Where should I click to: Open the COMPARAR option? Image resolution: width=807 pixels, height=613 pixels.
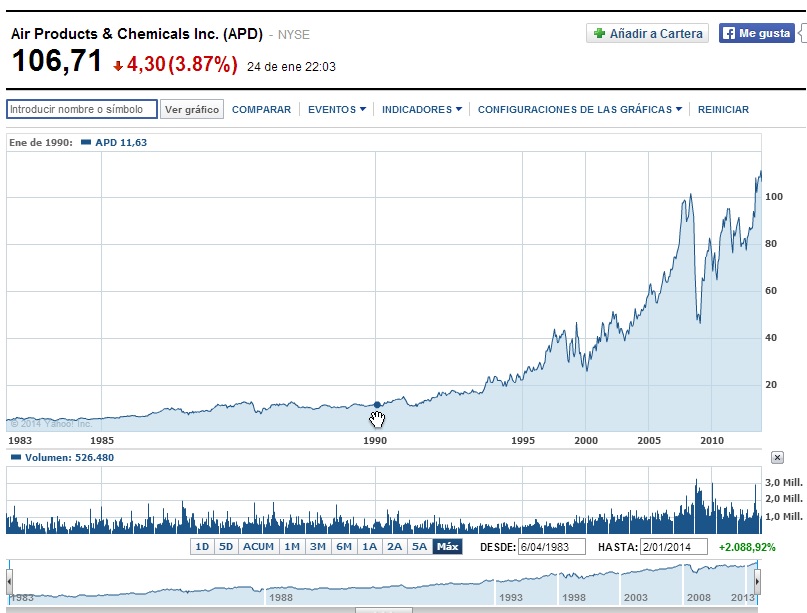[261, 110]
